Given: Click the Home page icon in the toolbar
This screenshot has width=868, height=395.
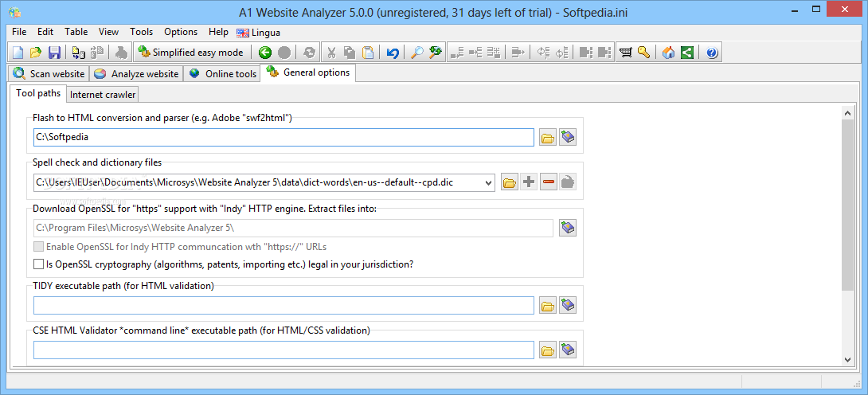Looking at the screenshot, I should click(669, 53).
